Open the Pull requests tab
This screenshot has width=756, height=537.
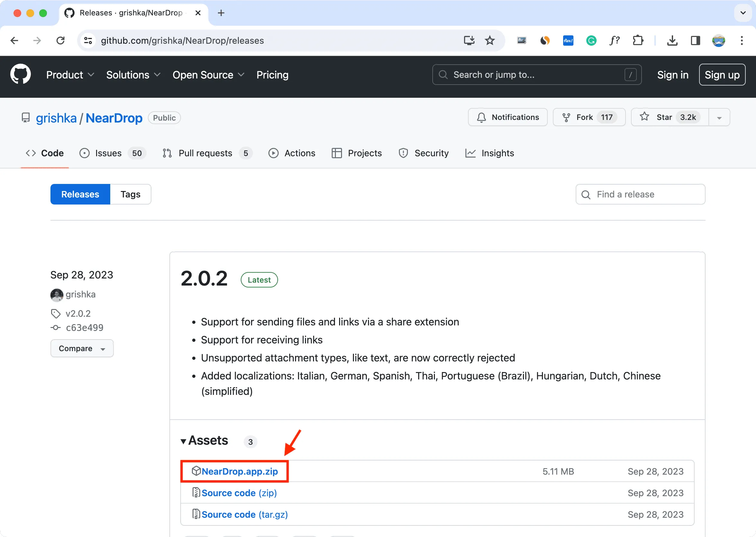tap(207, 153)
